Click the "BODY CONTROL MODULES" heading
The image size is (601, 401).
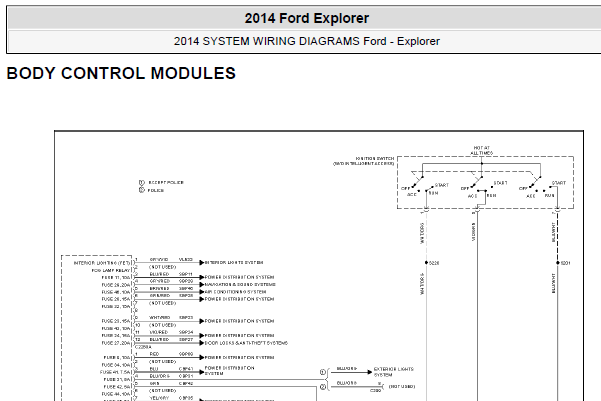121,73
